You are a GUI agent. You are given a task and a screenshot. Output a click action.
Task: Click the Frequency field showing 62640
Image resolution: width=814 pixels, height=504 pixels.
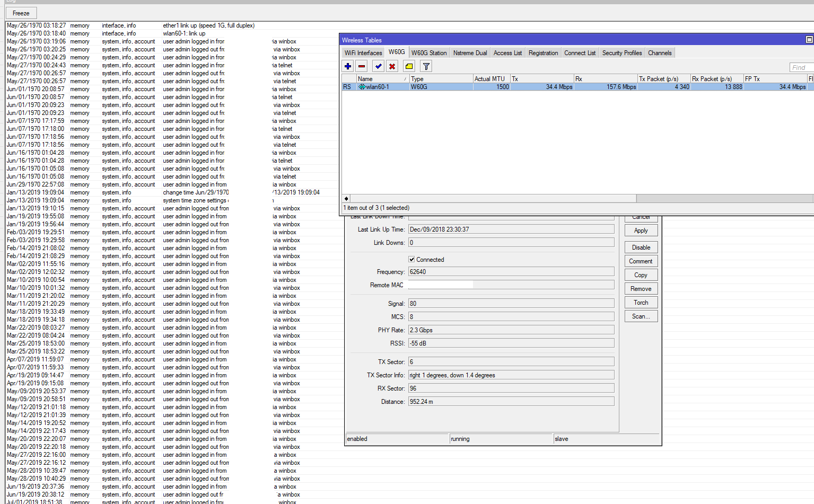tap(511, 272)
